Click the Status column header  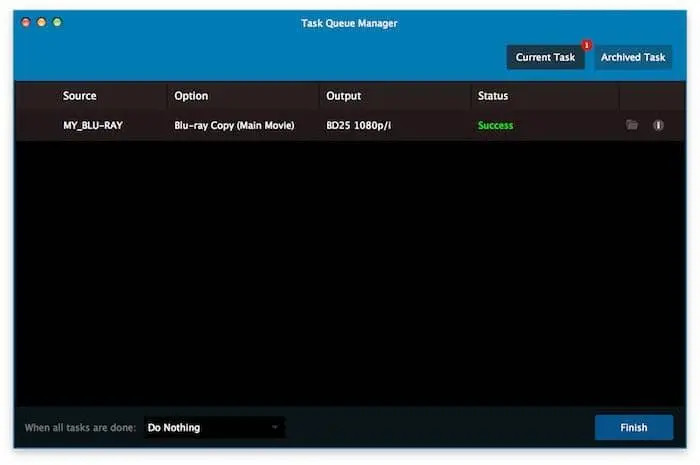pyautogui.click(x=493, y=96)
